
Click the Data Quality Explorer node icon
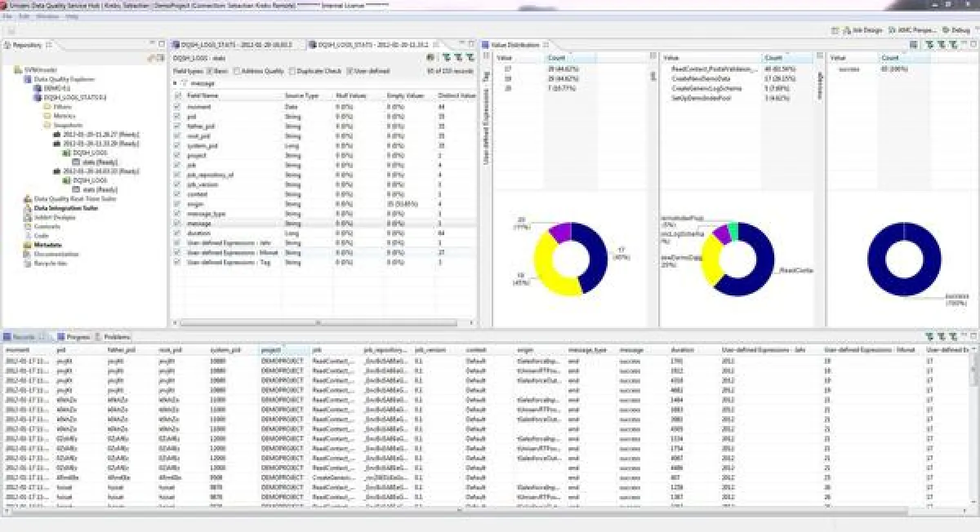(28, 79)
